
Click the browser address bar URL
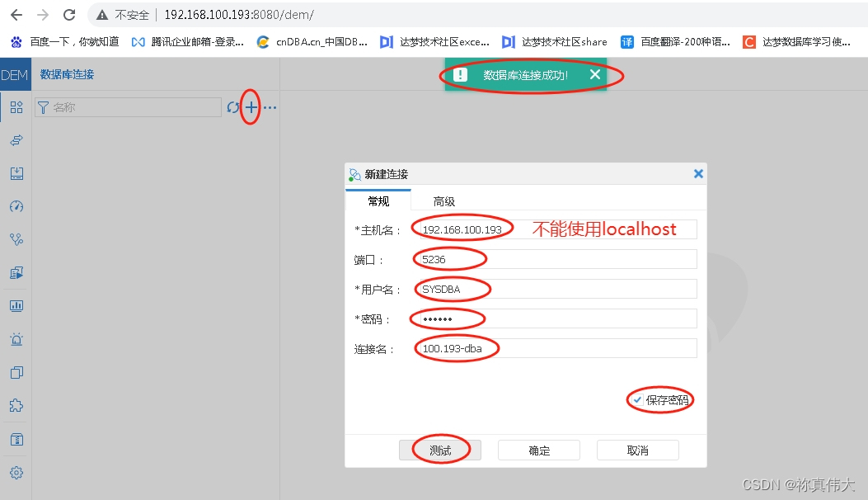pos(238,15)
